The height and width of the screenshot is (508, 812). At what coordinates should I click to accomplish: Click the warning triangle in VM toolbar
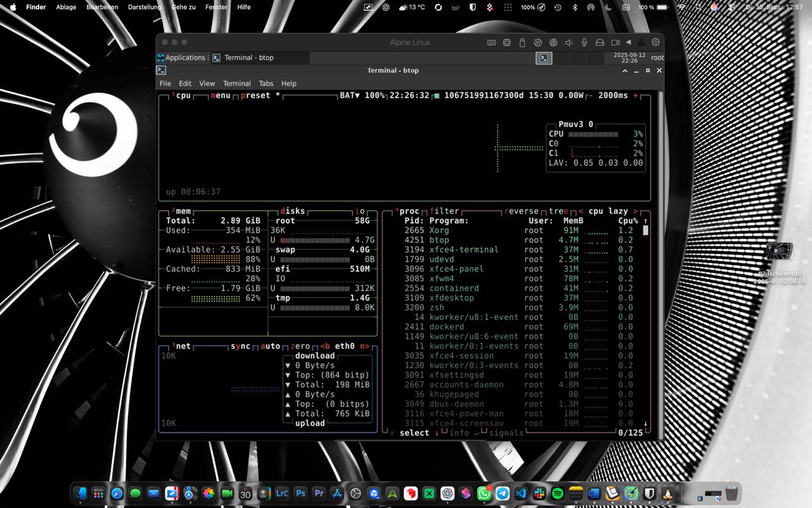coord(641,43)
